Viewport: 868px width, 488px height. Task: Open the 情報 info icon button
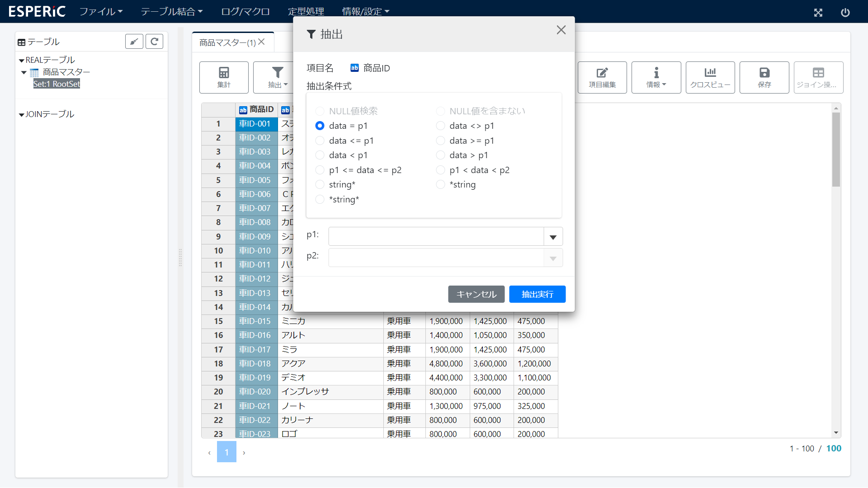point(656,73)
